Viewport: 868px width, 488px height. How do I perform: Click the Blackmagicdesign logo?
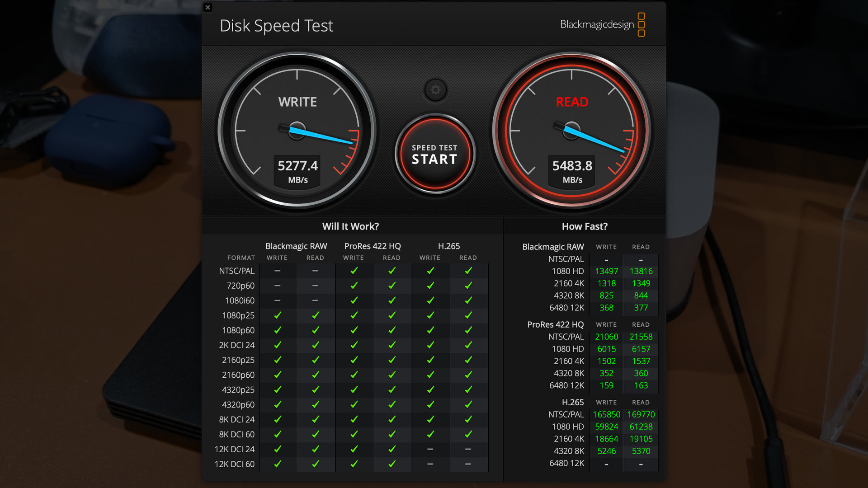[602, 24]
